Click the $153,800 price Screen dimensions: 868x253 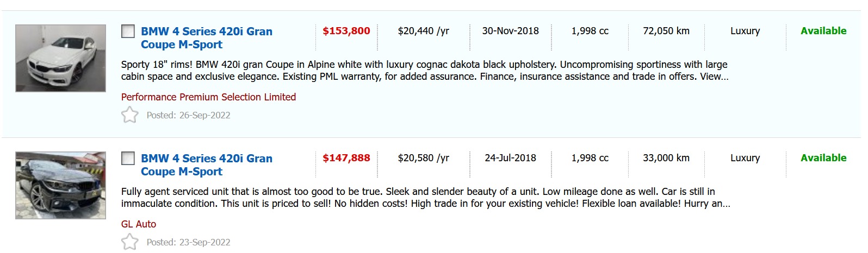[x=346, y=31]
